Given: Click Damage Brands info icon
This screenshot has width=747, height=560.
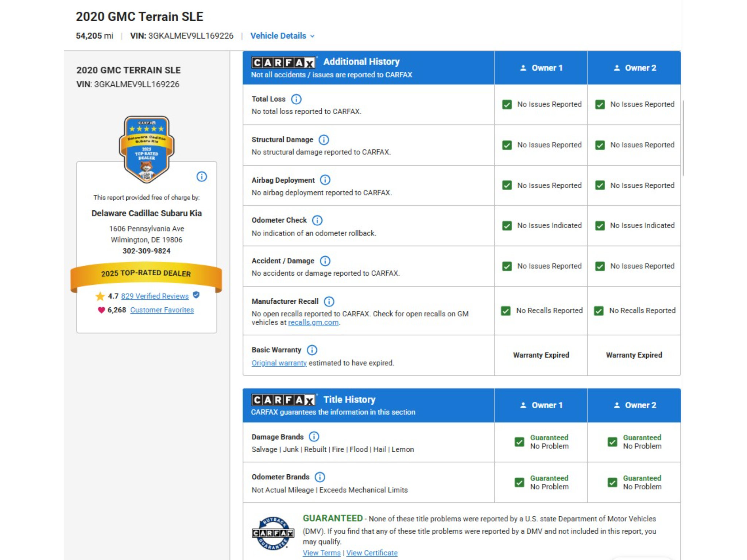Looking at the screenshot, I should click(x=314, y=437).
